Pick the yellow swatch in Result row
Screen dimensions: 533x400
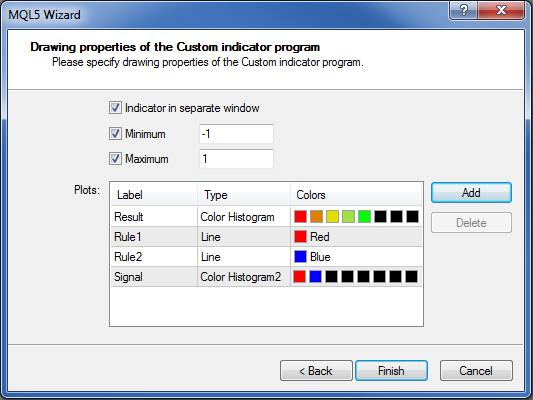click(x=332, y=216)
